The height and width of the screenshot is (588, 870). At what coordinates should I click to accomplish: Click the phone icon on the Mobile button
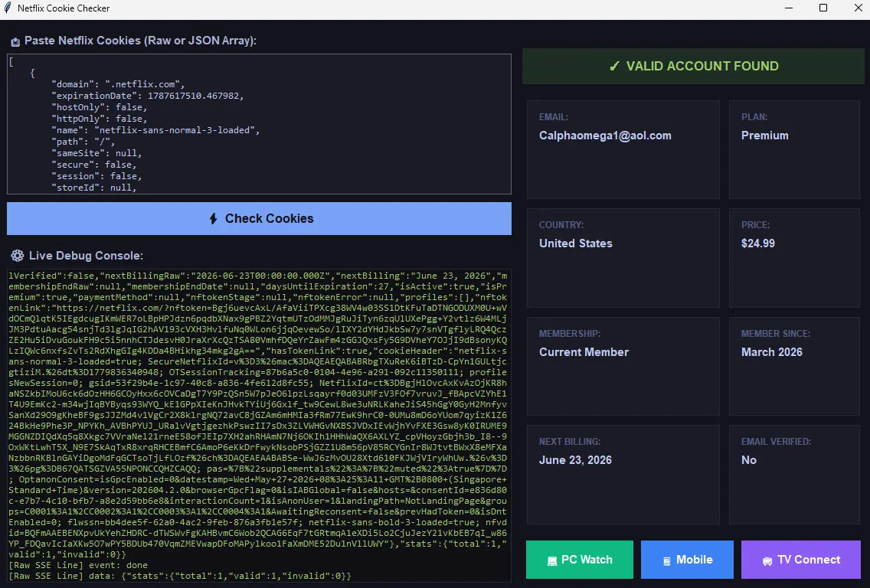pyautogui.click(x=667, y=560)
